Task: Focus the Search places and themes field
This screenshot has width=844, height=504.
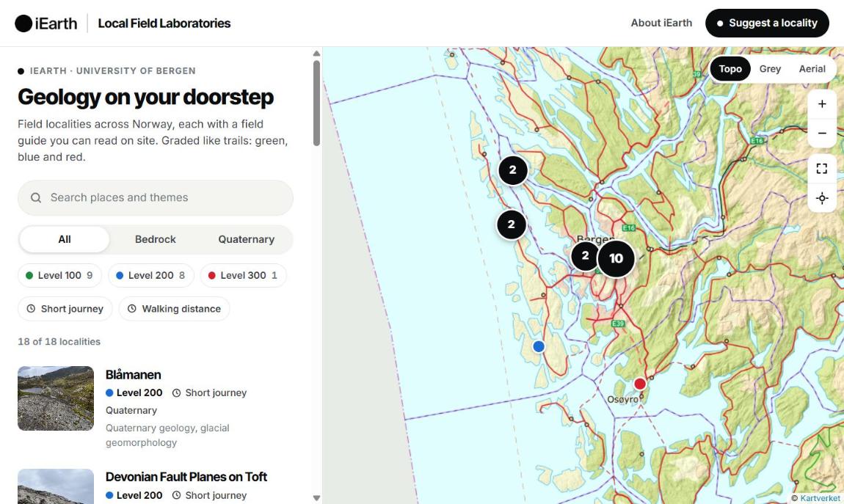Action: pos(156,198)
